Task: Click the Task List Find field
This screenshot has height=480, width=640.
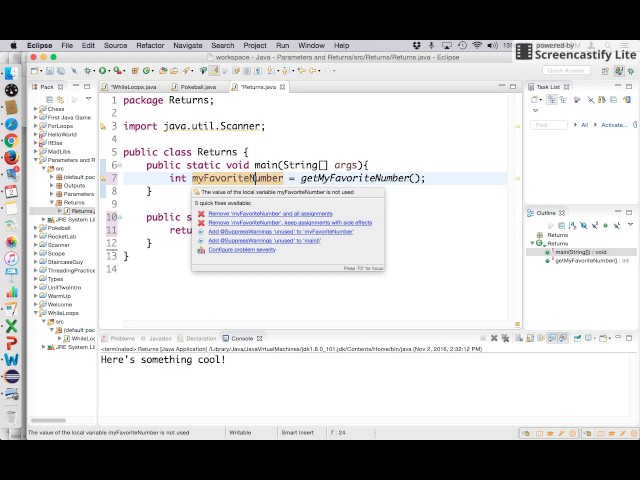Action: point(549,125)
